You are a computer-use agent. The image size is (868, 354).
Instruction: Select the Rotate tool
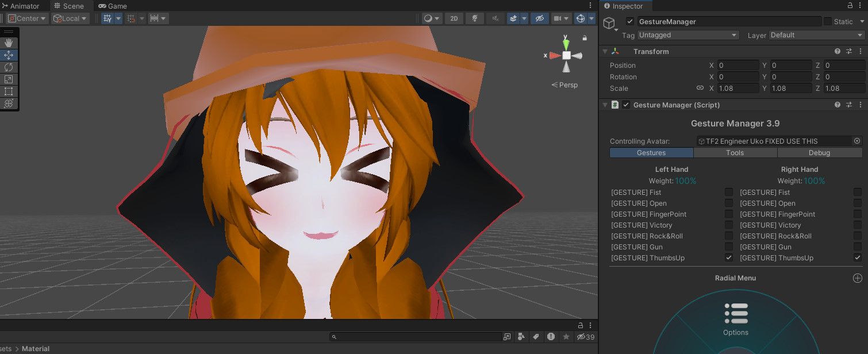[9, 67]
